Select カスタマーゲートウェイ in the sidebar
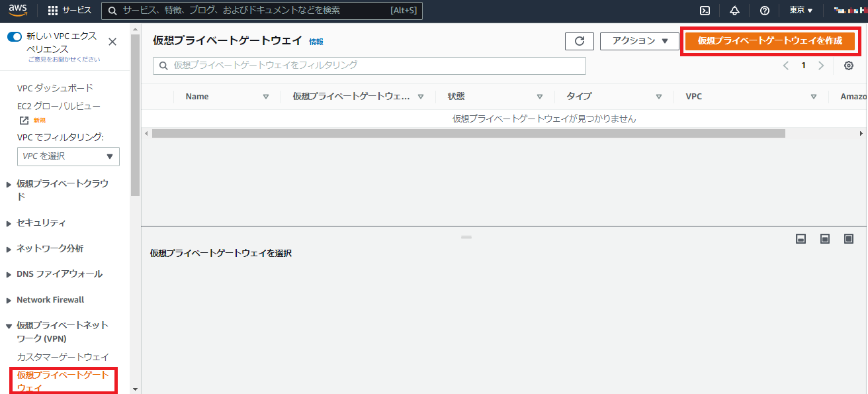Image resolution: width=868 pixels, height=394 pixels. (x=63, y=357)
